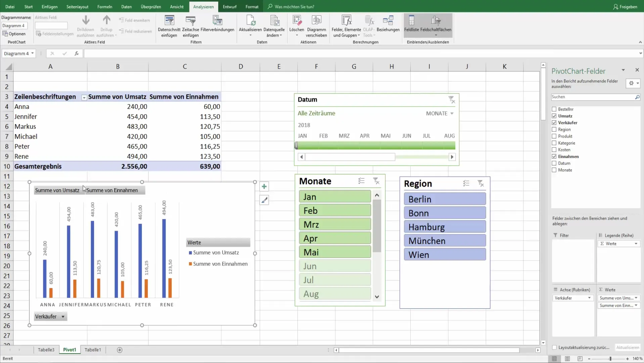Enable Layoutaktualisierung zurückstellen checkbox
The image size is (644, 363).
tap(554, 348)
